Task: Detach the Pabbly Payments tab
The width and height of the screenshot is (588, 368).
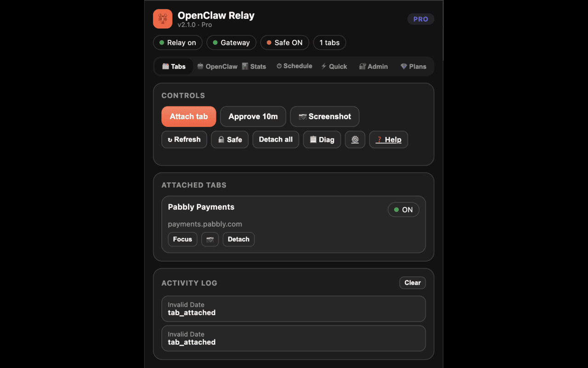Action: 238,239
